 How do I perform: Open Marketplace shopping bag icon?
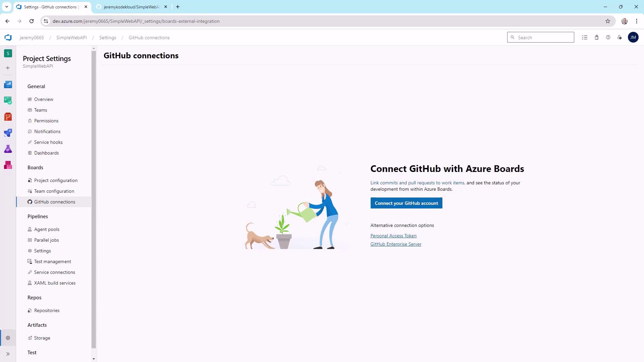coord(597,38)
